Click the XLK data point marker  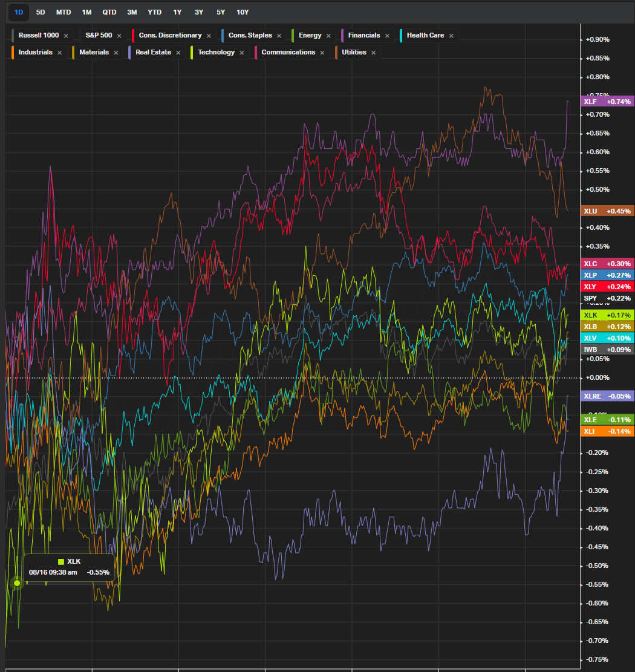[17, 583]
